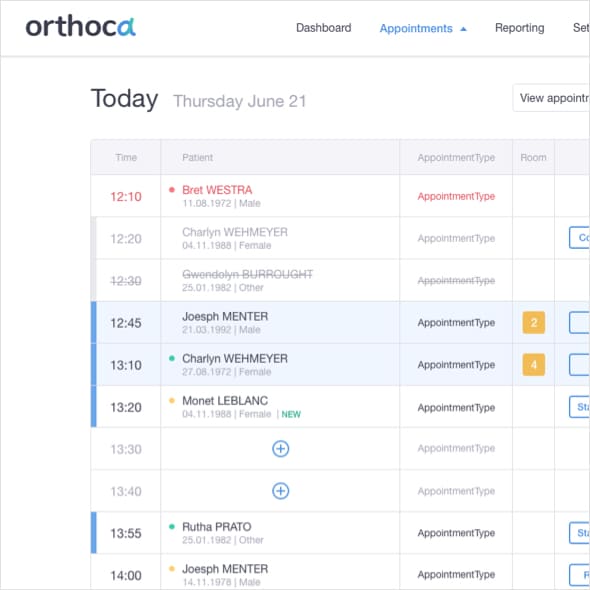Click orange status dot beside Monet LEBLANC
Screen dimensions: 590x590
[x=172, y=400]
